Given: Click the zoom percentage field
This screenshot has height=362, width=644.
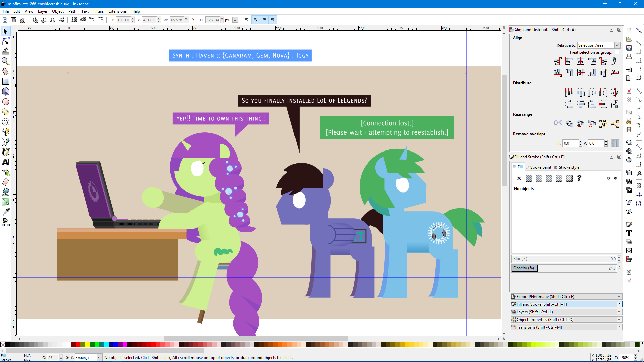Looking at the screenshot, I should 626,358.
